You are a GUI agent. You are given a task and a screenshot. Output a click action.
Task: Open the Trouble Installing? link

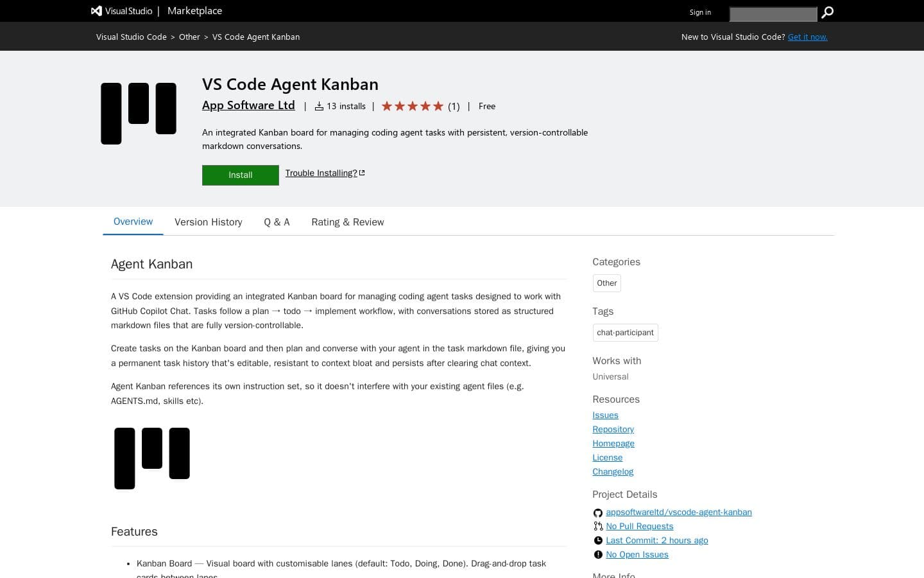coord(325,173)
